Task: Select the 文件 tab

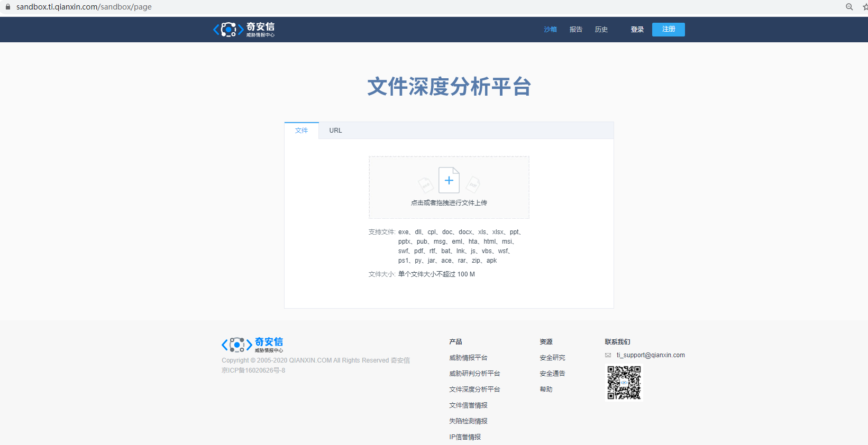Action: pos(301,131)
